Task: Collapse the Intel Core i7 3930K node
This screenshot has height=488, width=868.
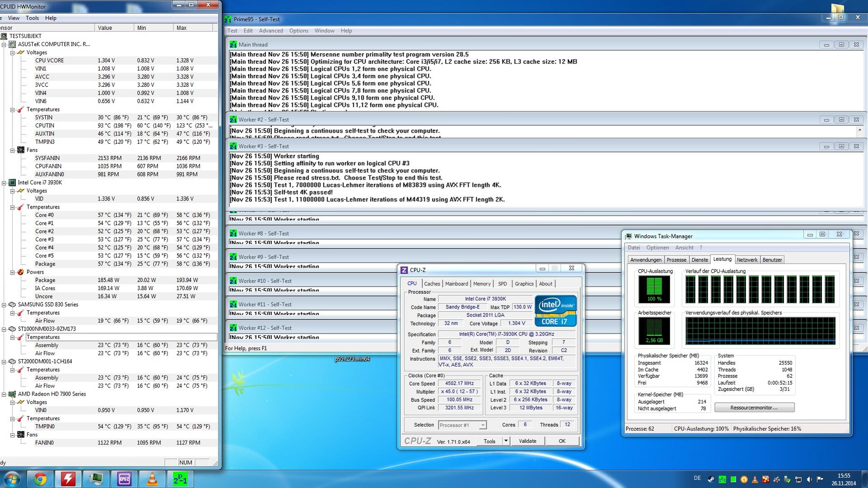Action: coord(4,183)
